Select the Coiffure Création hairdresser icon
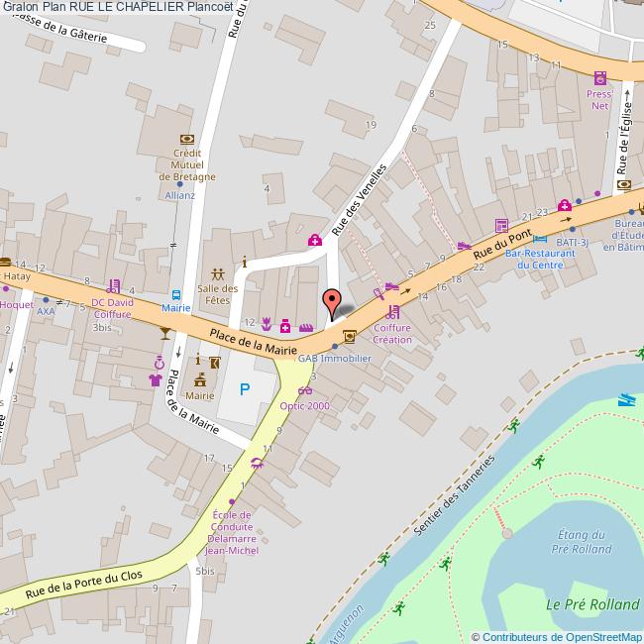The width and height of the screenshot is (644, 644). (393, 312)
